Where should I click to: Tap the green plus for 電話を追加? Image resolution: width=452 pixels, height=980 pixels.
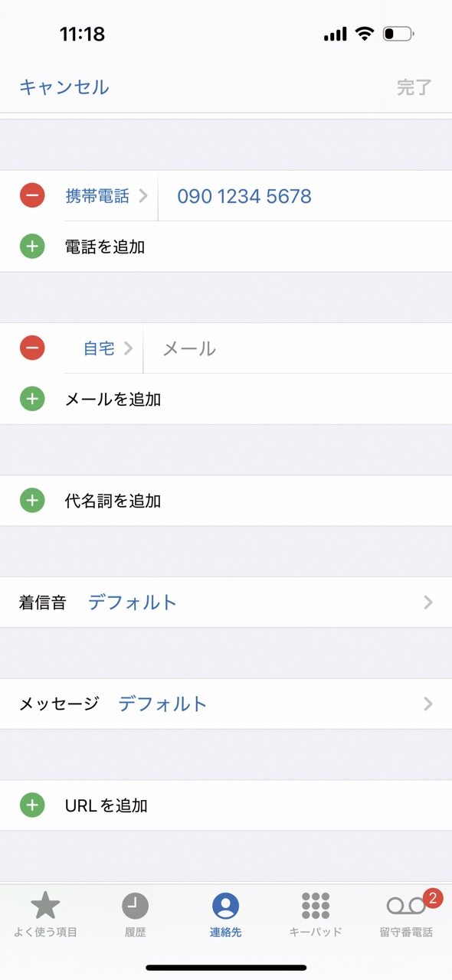(32, 247)
